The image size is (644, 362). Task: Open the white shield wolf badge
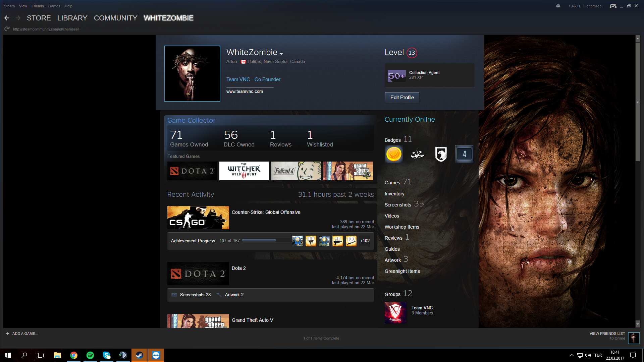(441, 154)
